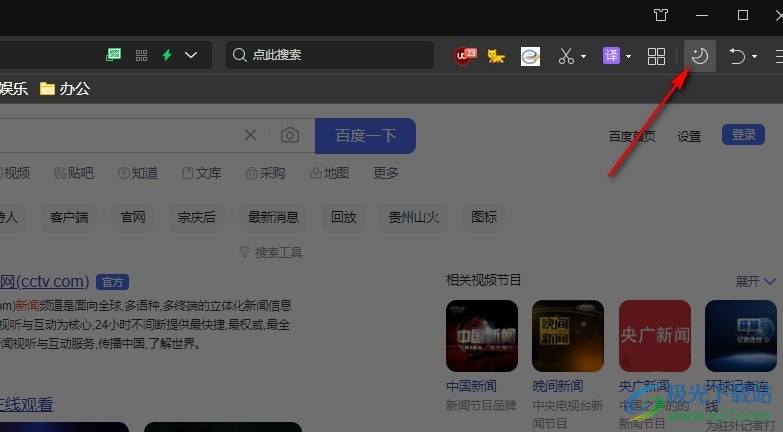Open the 搜索工具 filter
783x432 pixels.
(271, 253)
